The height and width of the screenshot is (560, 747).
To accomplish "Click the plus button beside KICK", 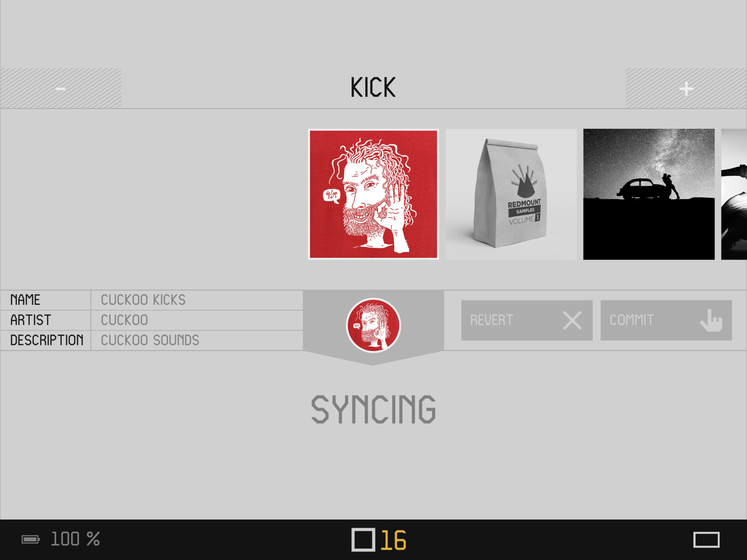I will coord(686,88).
